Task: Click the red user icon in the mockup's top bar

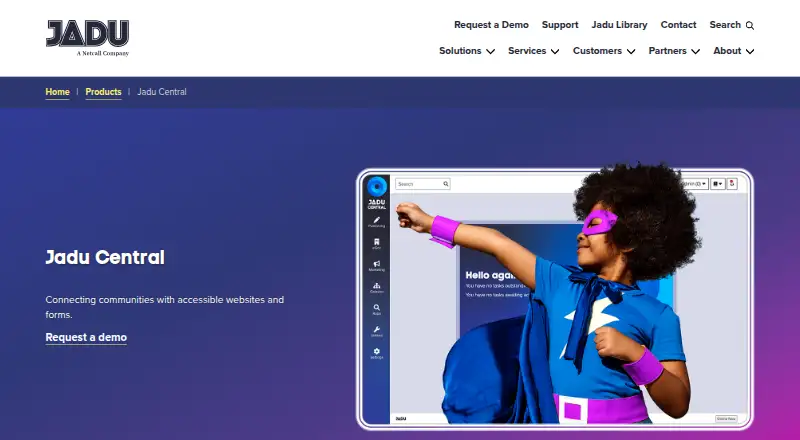Action: [x=732, y=184]
